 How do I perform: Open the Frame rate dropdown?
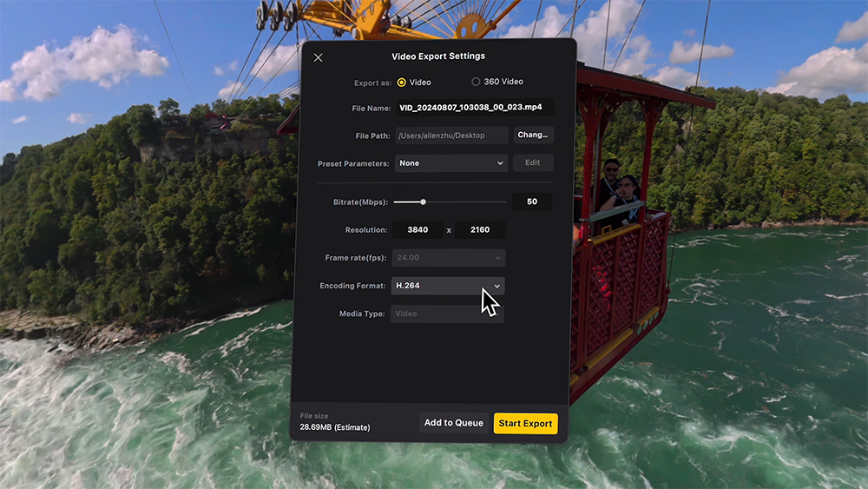click(449, 258)
